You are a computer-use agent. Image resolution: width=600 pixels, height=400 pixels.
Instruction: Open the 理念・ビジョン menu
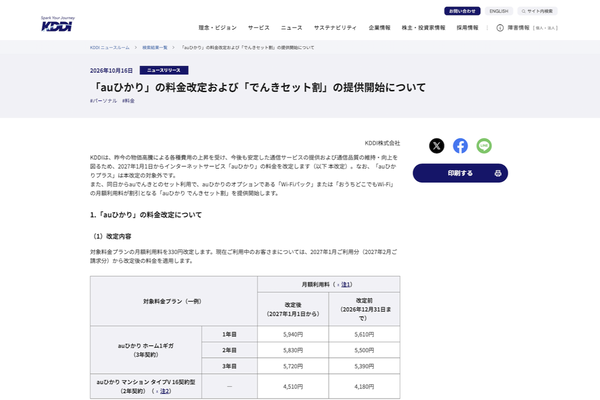[x=217, y=28]
